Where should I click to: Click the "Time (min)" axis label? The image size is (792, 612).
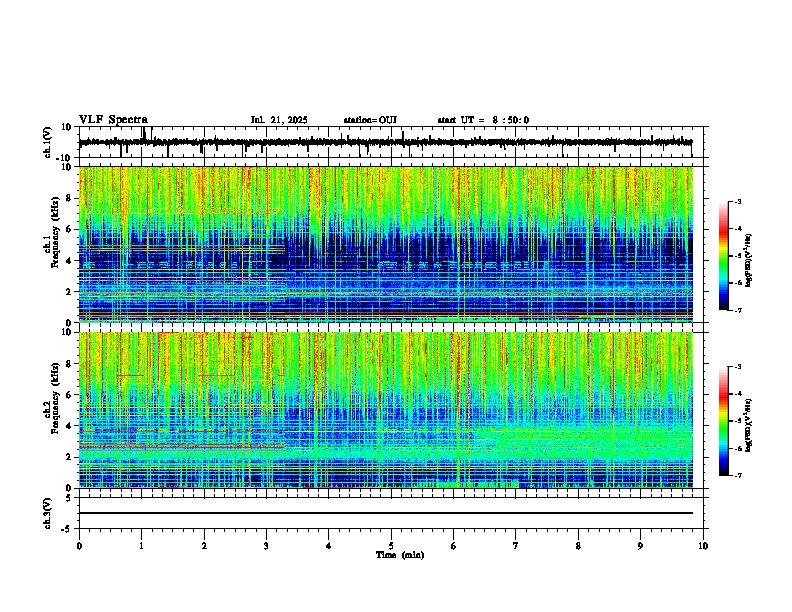pos(400,555)
